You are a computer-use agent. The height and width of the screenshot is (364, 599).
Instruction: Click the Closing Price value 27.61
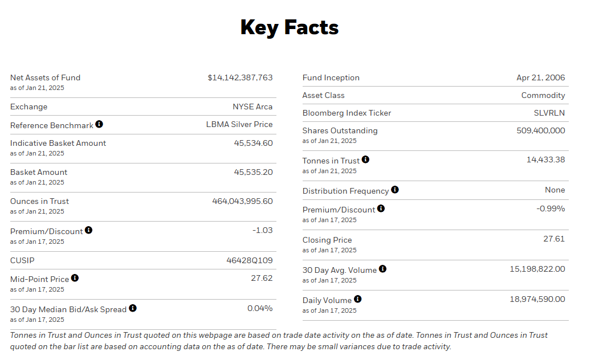click(x=553, y=239)
